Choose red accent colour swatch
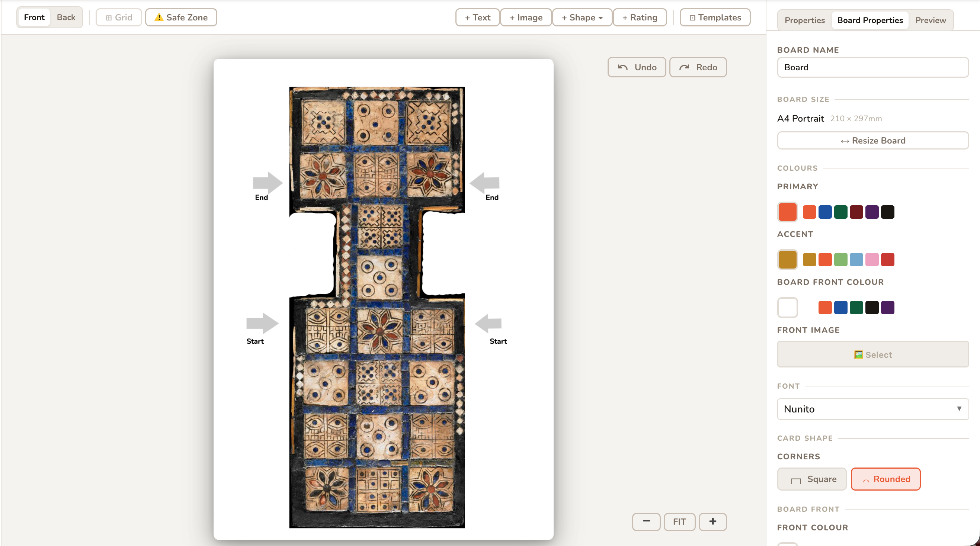The width and height of the screenshot is (980, 546). click(887, 260)
